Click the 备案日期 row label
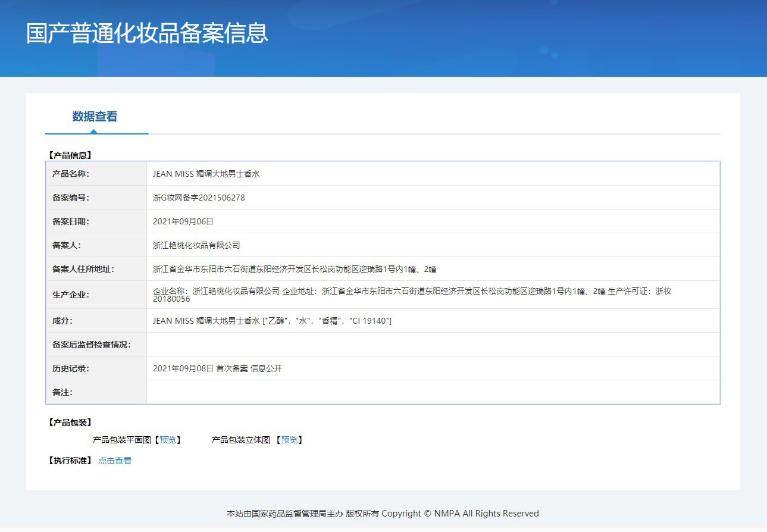The width and height of the screenshot is (767, 532). (x=71, y=221)
